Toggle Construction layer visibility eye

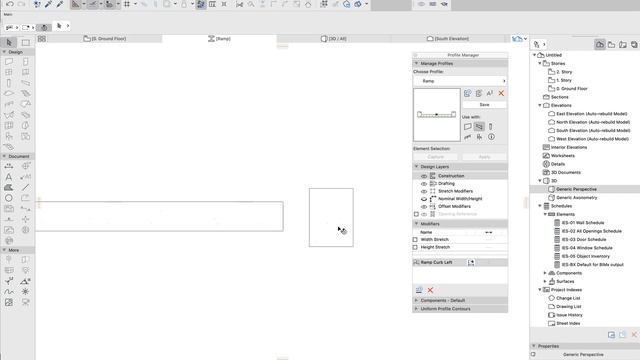(424, 176)
